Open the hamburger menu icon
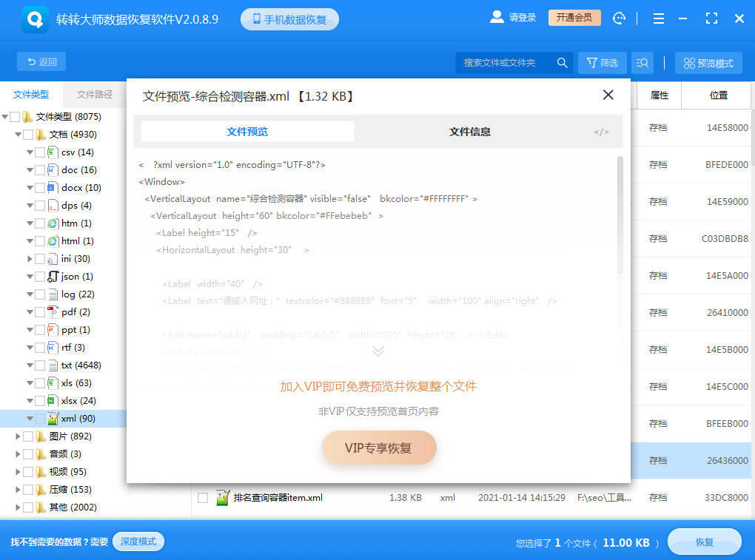The image size is (755, 560). click(x=658, y=18)
